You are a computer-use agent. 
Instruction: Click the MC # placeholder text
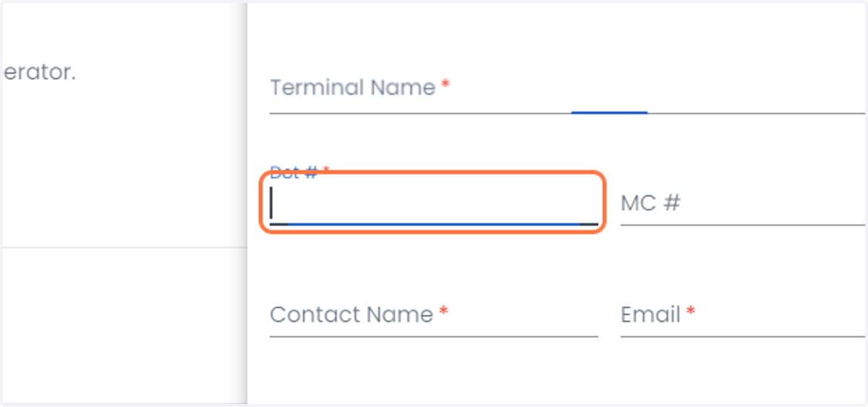(x=650, y=204)
